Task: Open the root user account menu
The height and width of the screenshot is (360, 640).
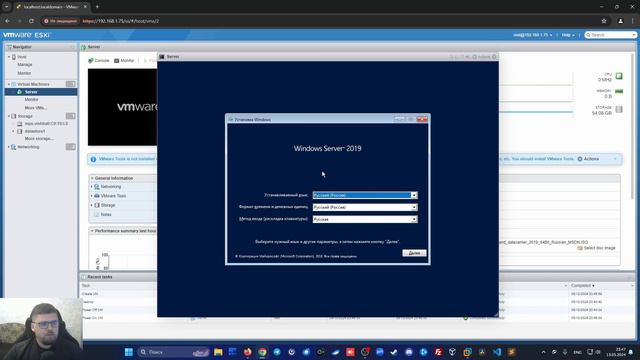Action: point(533,35)
